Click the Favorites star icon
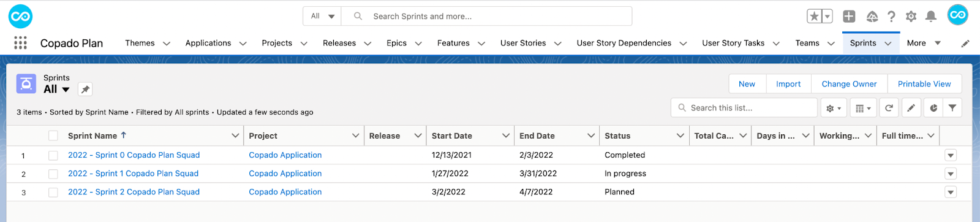980x222 pixels. [814, 17]
